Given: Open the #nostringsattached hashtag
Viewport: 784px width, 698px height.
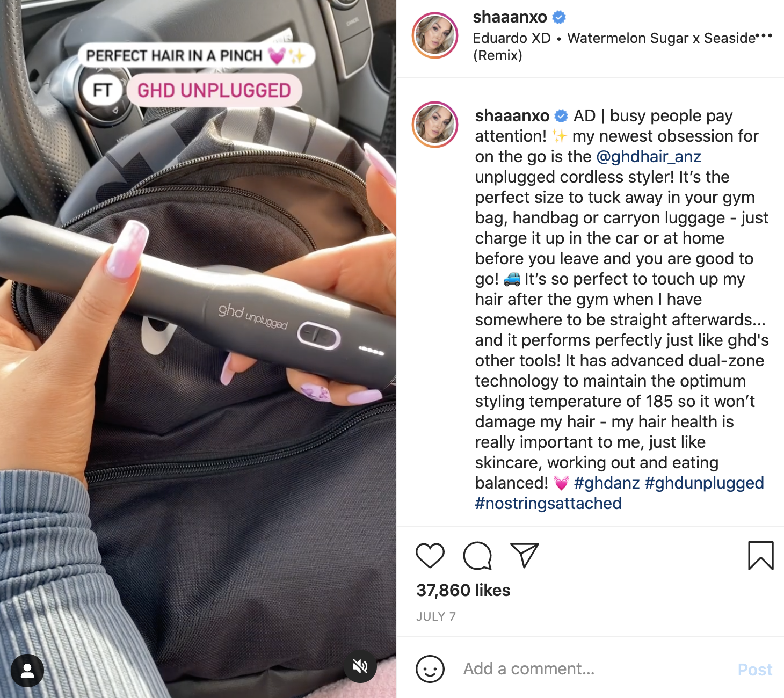Looking at the screenshot, I should point(548,504).
